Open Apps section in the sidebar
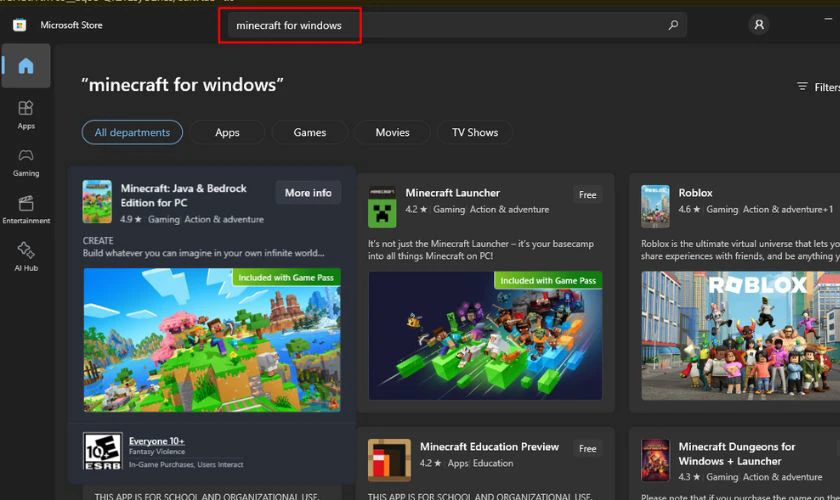Image resolution: width=840 pixels, height=500 pixels. (x=26, y=115)
